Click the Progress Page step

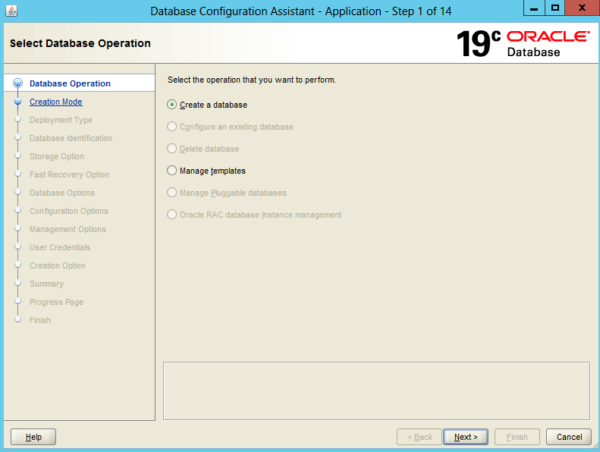(x=56, y=302)
